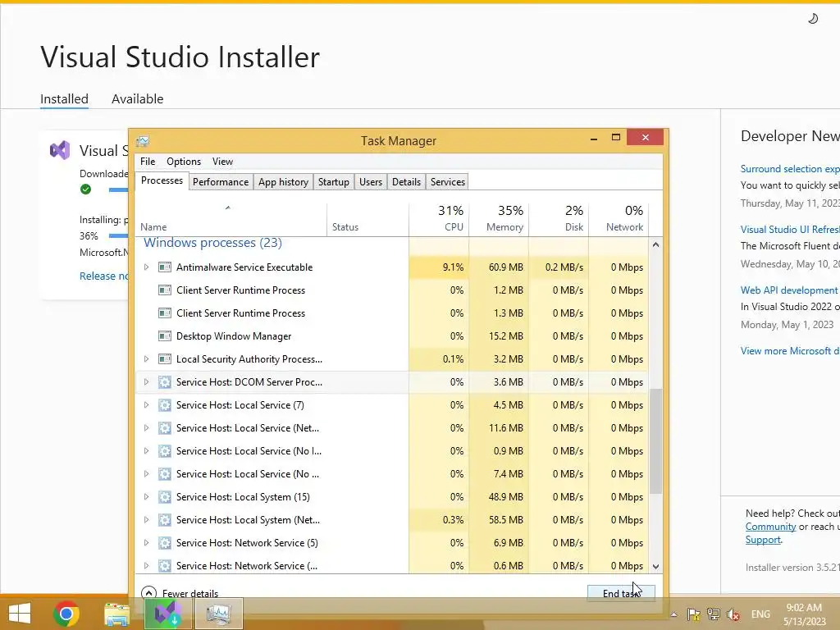Expand Service Host: Local System (Net... row
This screenshot has height=630, width=840.
[x=146, y=519]
